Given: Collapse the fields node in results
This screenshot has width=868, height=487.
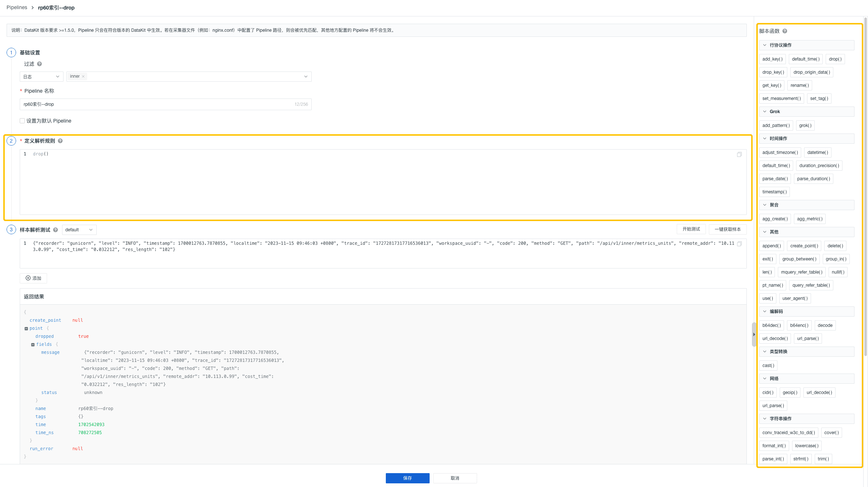Looking at the screenshot, I should 33,345.
